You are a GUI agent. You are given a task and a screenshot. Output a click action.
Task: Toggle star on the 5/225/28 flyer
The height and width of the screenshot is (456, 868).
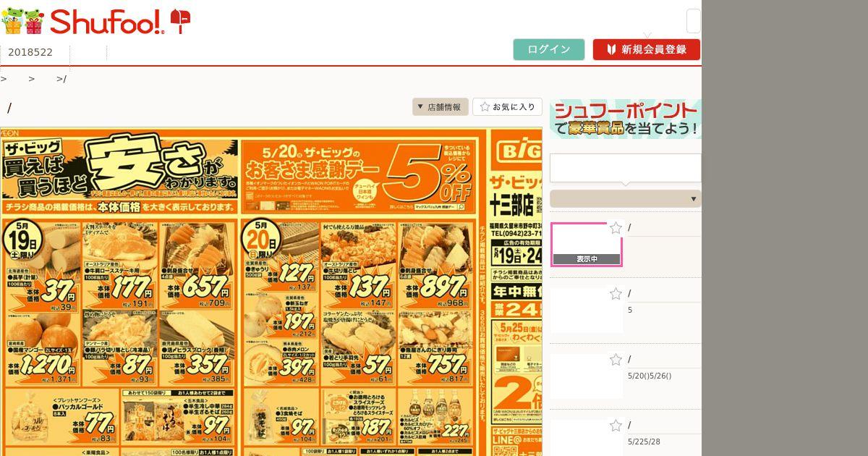(616, 426)
